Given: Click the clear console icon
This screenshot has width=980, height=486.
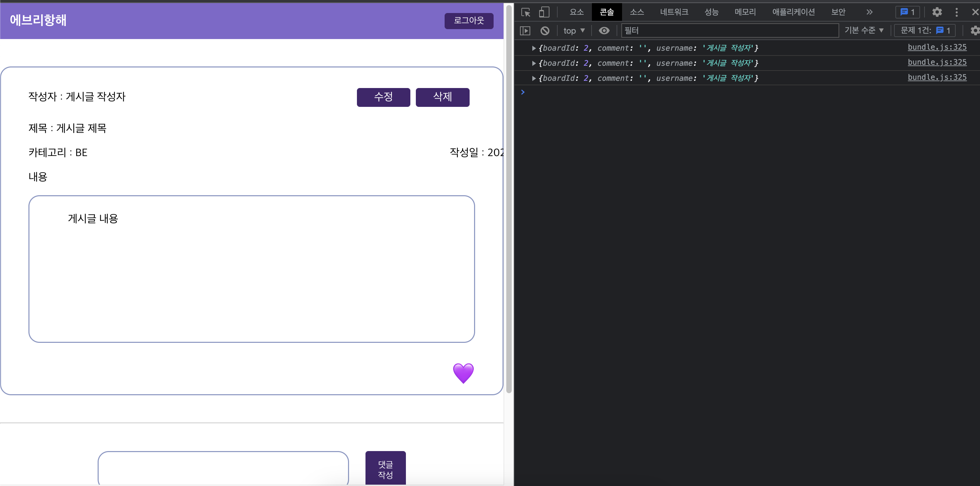Looking at the screenshot, I should 545,30.
